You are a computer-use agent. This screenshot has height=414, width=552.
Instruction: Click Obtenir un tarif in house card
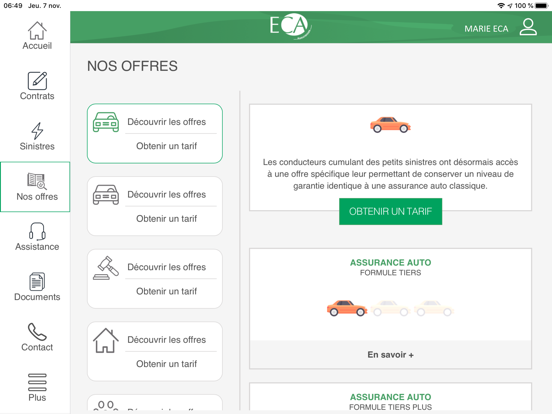point(167,364)
